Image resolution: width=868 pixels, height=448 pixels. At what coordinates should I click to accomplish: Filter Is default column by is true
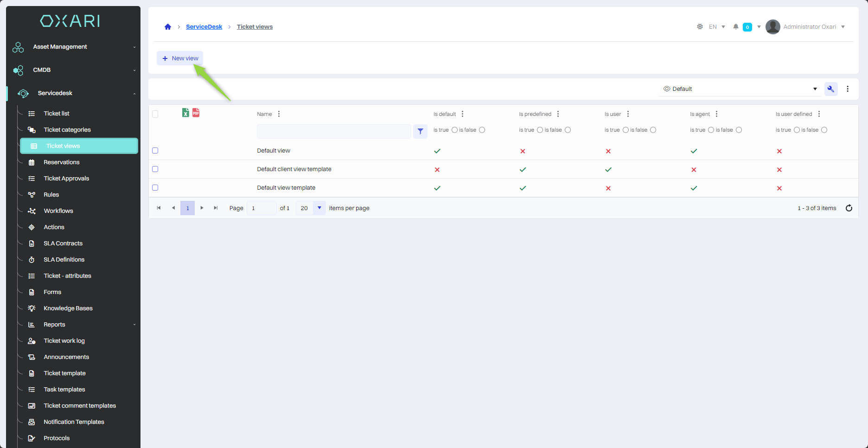(x=454, y=130)
